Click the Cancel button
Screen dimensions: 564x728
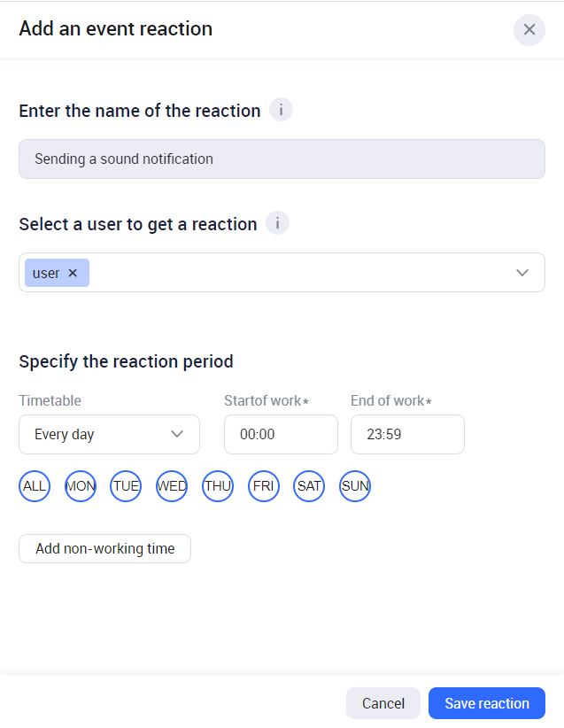383,703
